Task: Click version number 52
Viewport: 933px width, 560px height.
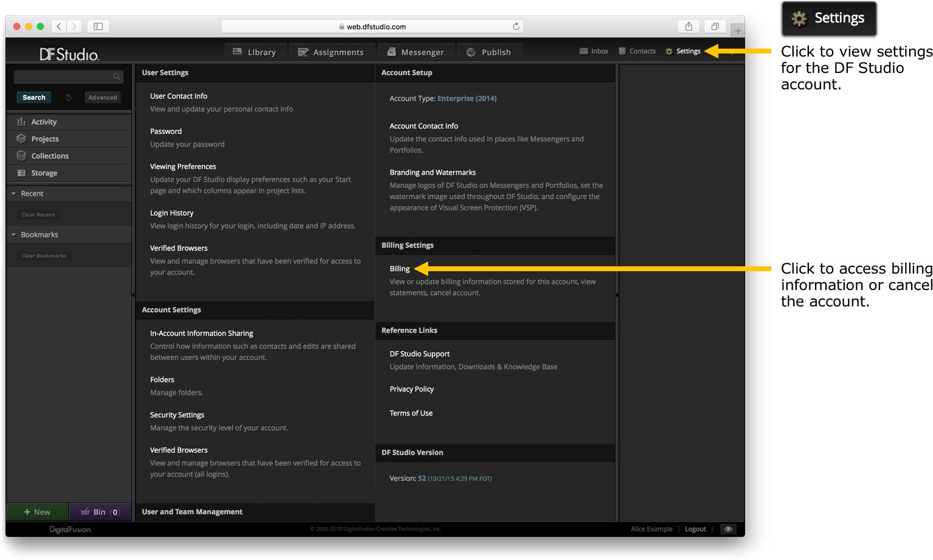Action: [422, 479]
